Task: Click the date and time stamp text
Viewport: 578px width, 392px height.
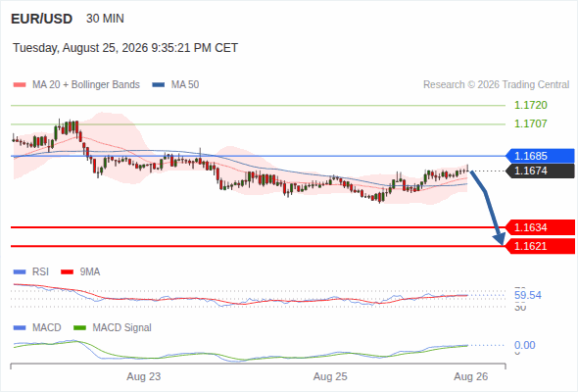Action: (x=125, y=48)
